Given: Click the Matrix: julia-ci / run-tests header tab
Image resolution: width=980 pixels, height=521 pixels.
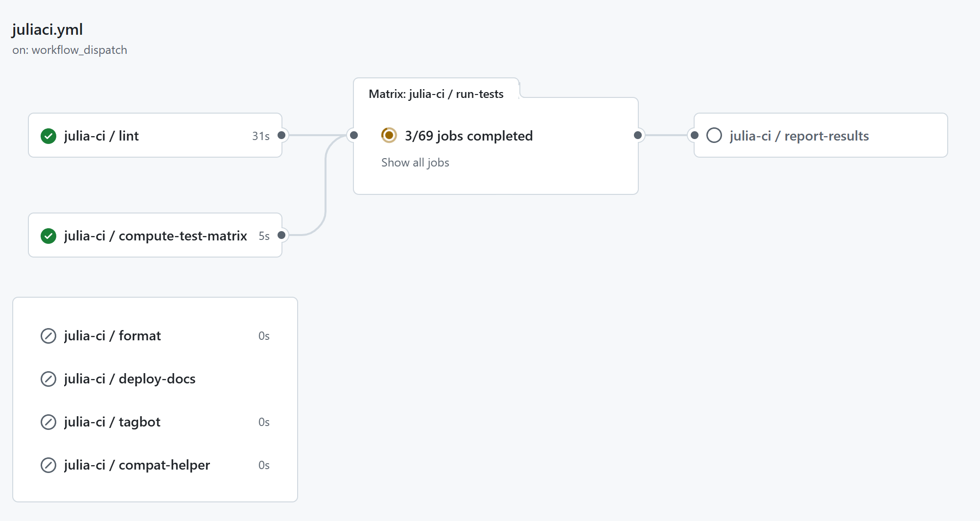Looking at the screenshot, I should pos(436,94).
